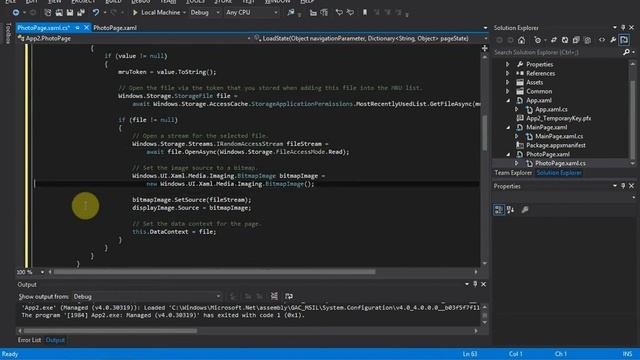Select PhotoPage.xaml.cs in Solution Explorer

560,163
